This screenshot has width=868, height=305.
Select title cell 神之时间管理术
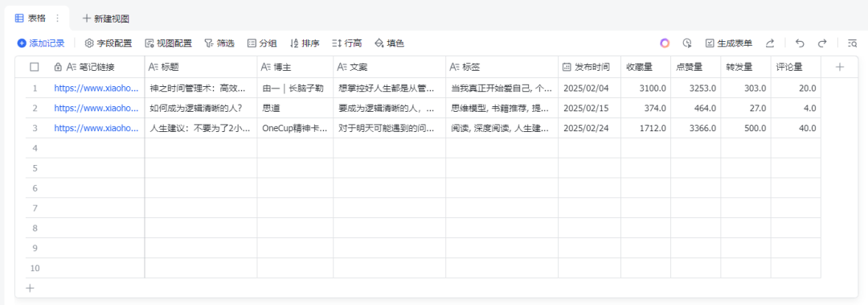(200, 88)
